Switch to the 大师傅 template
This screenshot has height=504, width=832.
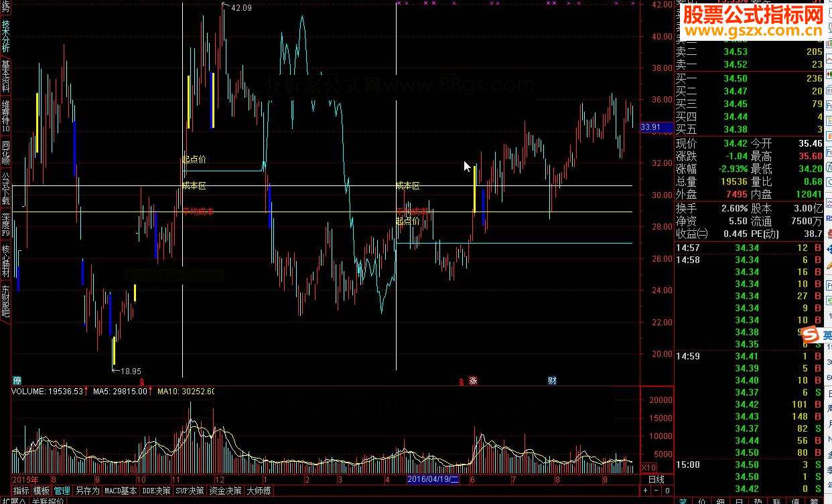coord(259,491)
